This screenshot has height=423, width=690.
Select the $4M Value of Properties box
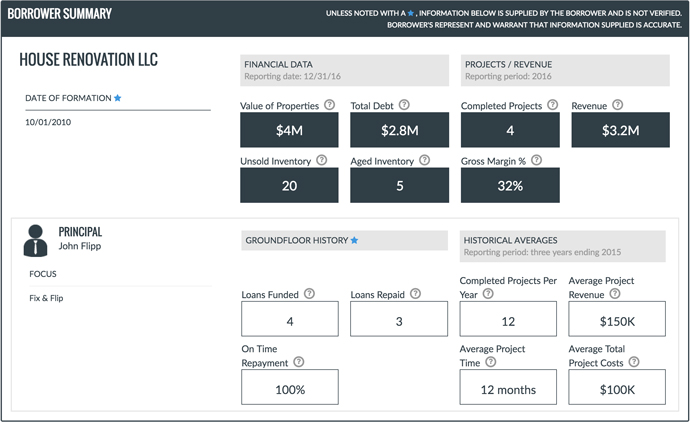(x=289, y=130)
